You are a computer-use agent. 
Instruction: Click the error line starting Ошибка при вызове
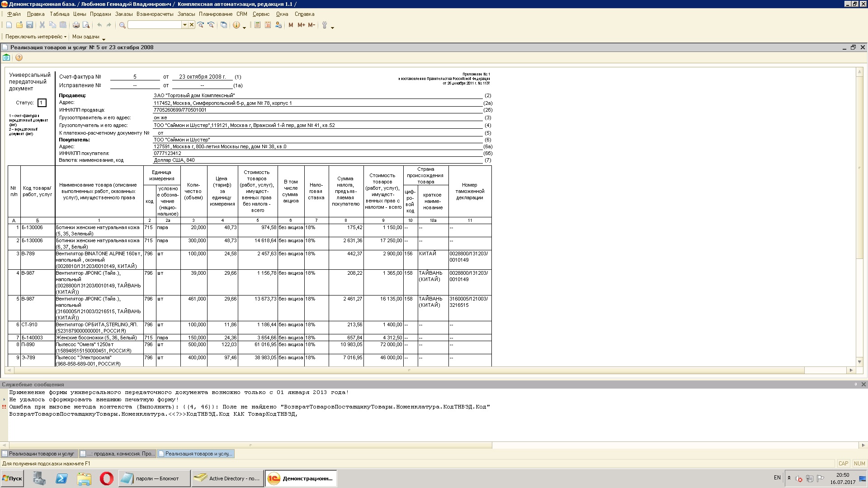pos(250,407)
